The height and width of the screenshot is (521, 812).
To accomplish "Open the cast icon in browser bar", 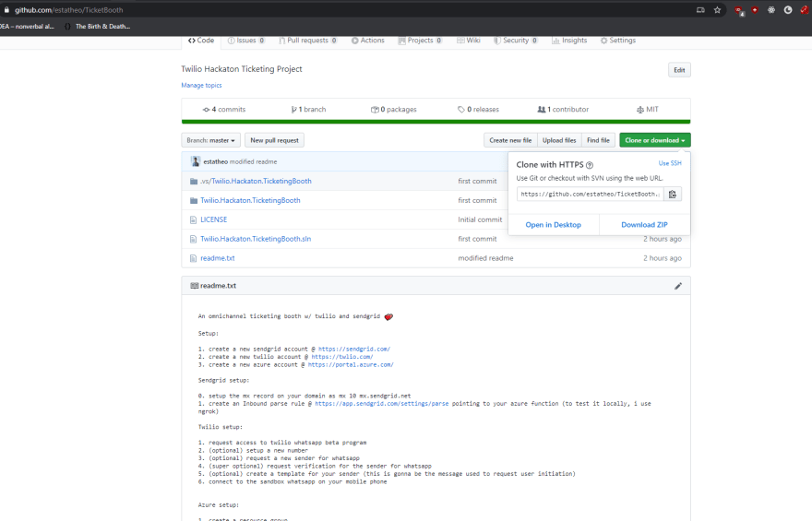I will pos(700,10).
